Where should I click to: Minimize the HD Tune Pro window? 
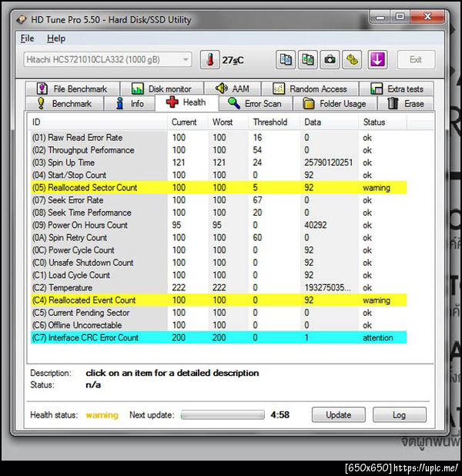point(380,17)
